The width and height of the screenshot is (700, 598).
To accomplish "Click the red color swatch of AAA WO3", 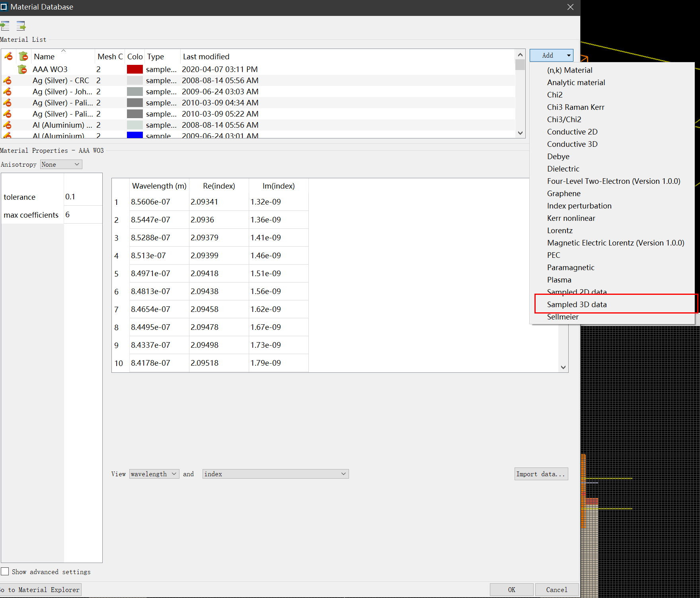I will click(135, 69).
